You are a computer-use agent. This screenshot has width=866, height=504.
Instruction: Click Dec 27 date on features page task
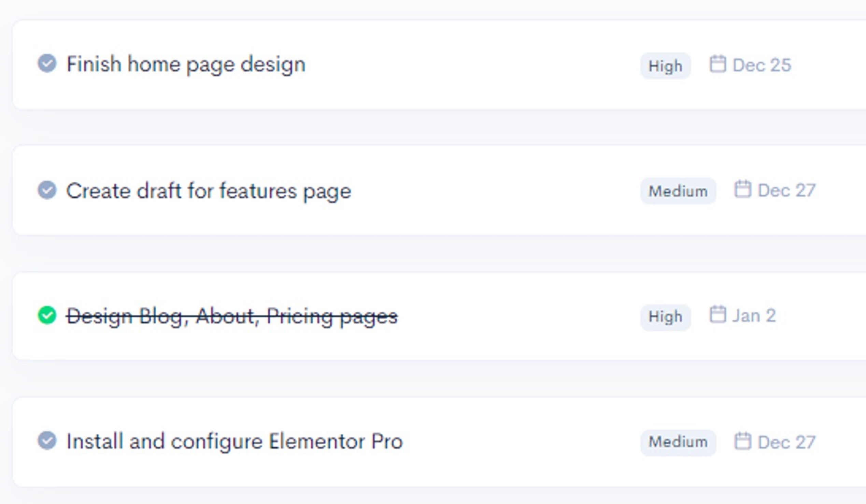(786, 191)
